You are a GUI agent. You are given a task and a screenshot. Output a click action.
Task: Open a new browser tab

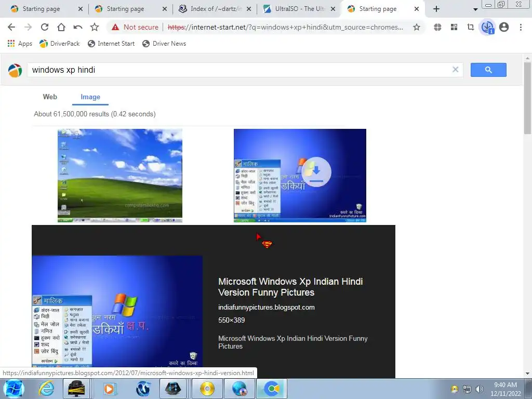pyautogui.click(x=436, y=9)
